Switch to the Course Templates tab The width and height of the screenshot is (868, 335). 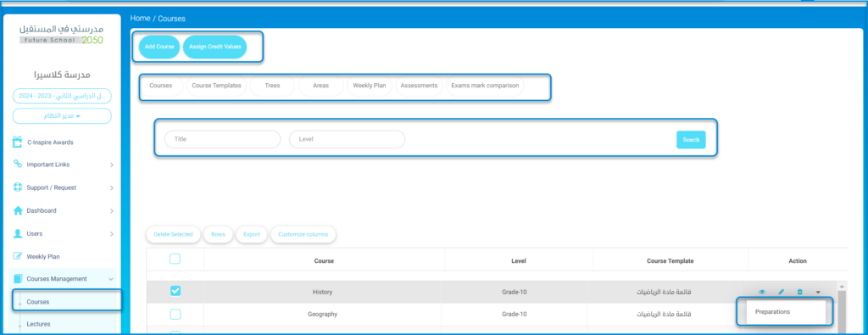[216, 86]
